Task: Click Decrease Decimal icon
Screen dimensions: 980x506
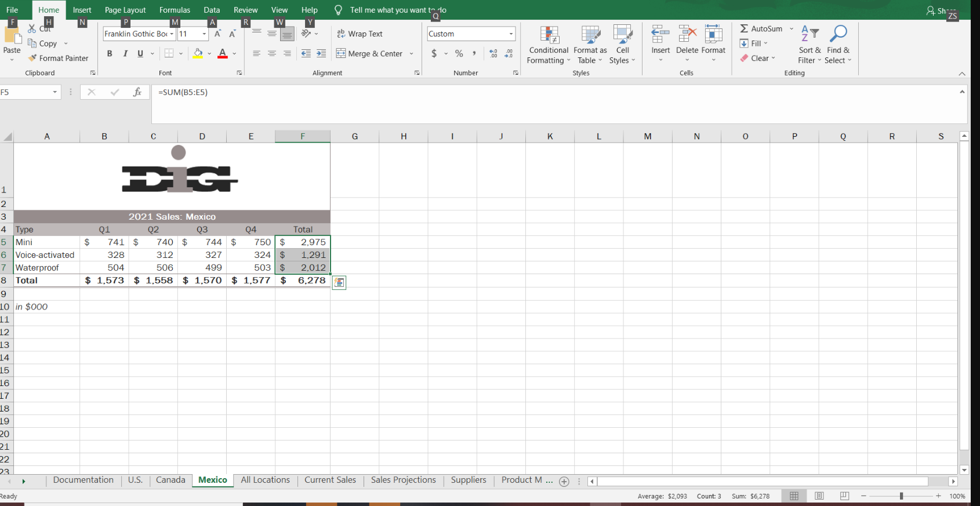Action: click(509, 53)
